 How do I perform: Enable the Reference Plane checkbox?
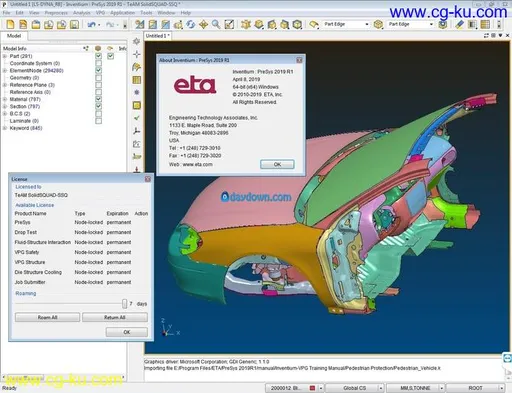click(98, 85)
